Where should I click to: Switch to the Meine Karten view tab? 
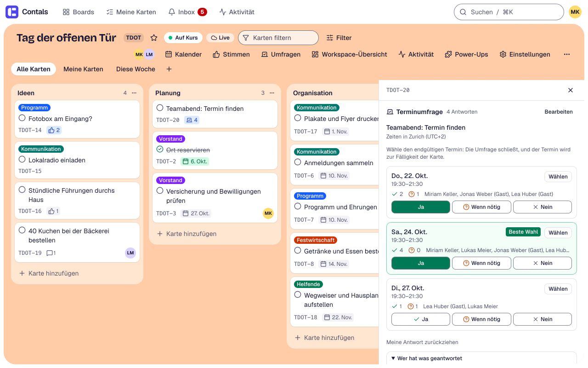83,69
